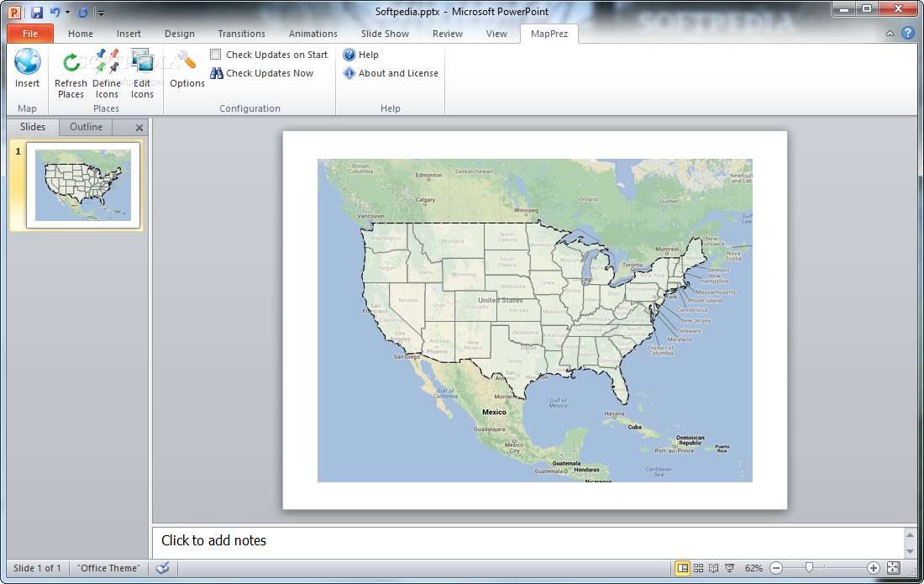This screenshot has height=584, width=924.
Task: Open the Review ribbon tab
Action: (447, 34)
